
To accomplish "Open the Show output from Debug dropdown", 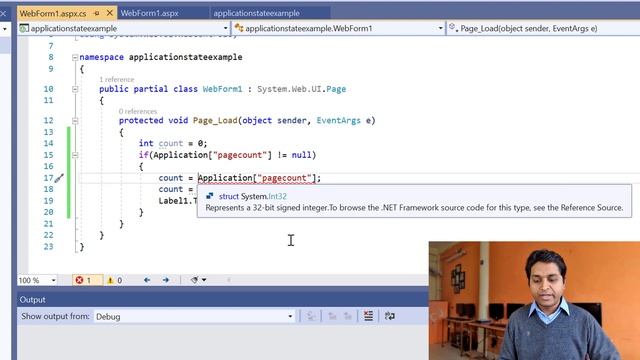I will pyautogui.click(x=194, y=316).
